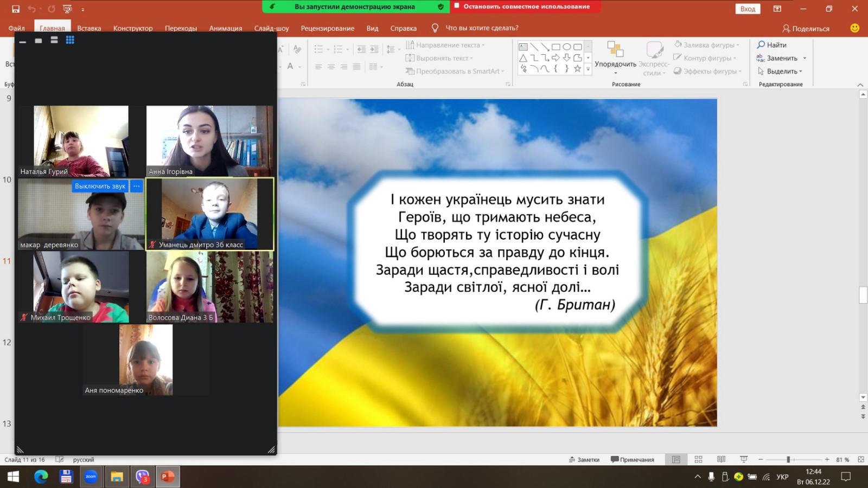Switch to the Insert (Вставка) tab
The image size is (868, 488).
(x=89, y=28)
